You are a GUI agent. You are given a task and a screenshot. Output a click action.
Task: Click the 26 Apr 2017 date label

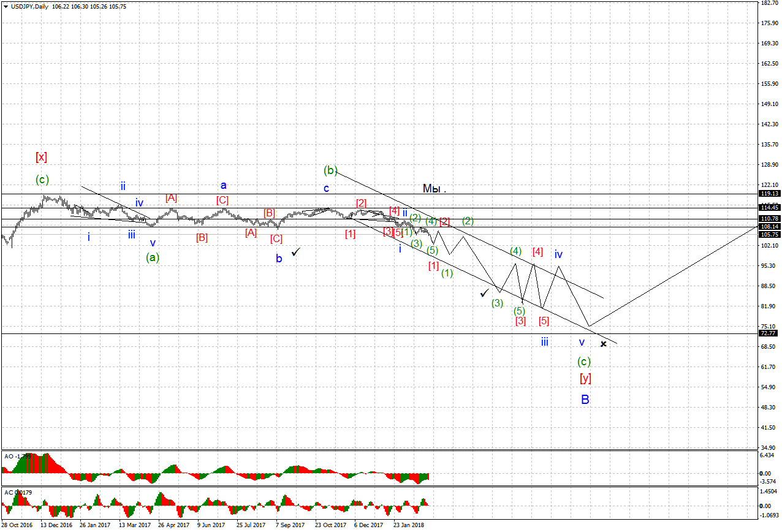pyautogui.click(x=174, y=525)
